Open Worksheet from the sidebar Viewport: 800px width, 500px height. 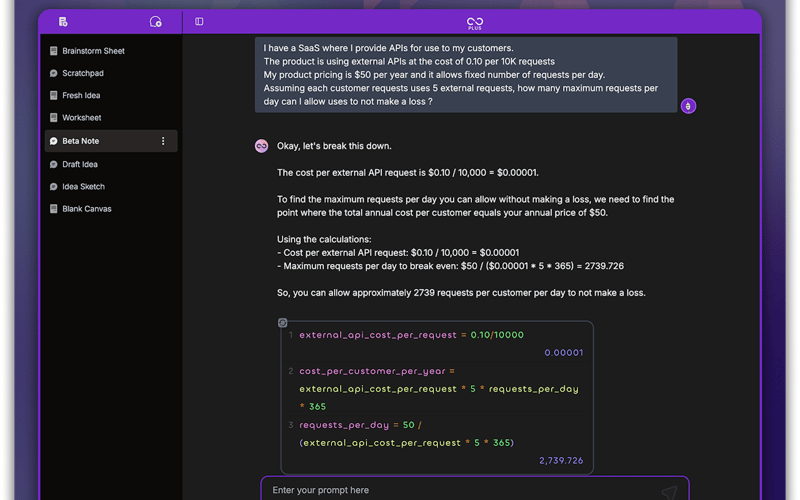(x=111, y=118)
